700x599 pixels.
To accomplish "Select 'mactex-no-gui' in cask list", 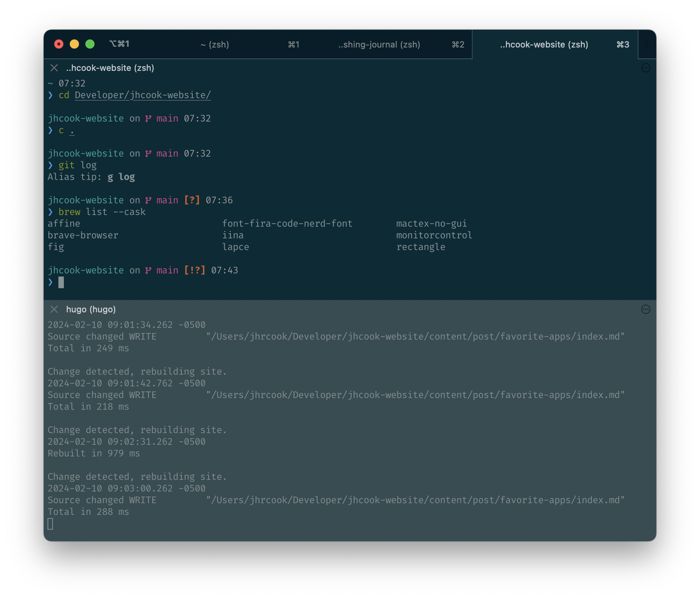I will [431, 224].
